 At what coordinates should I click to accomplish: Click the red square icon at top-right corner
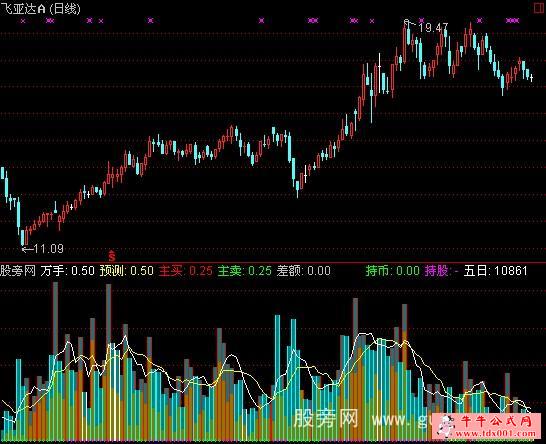pos(540,8)
